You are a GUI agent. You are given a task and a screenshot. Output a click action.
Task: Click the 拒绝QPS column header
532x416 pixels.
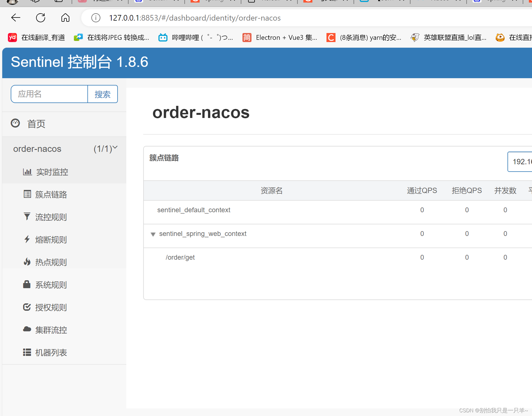click(x=467, y=191)
